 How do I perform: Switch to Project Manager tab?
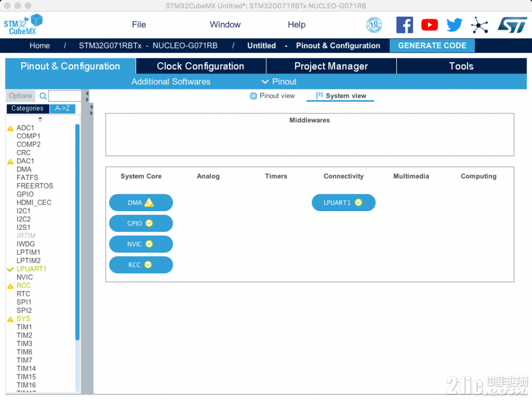click(331, 66)
